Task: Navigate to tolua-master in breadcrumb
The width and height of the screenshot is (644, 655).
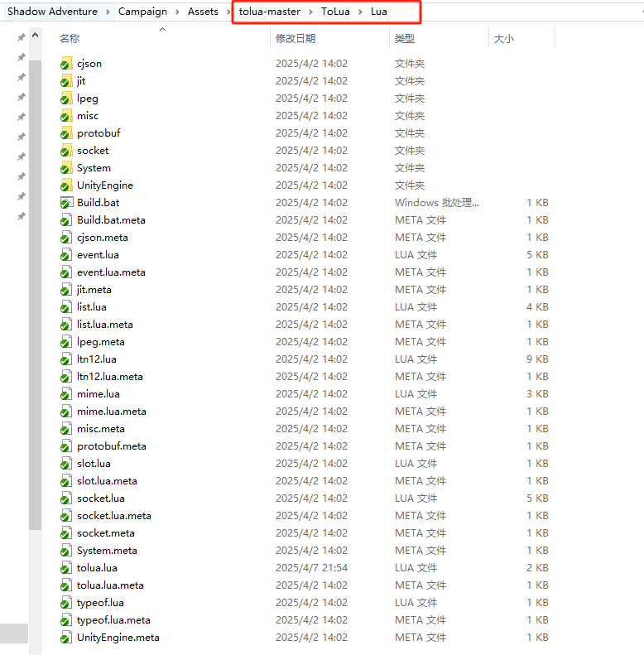Action: 269,12
